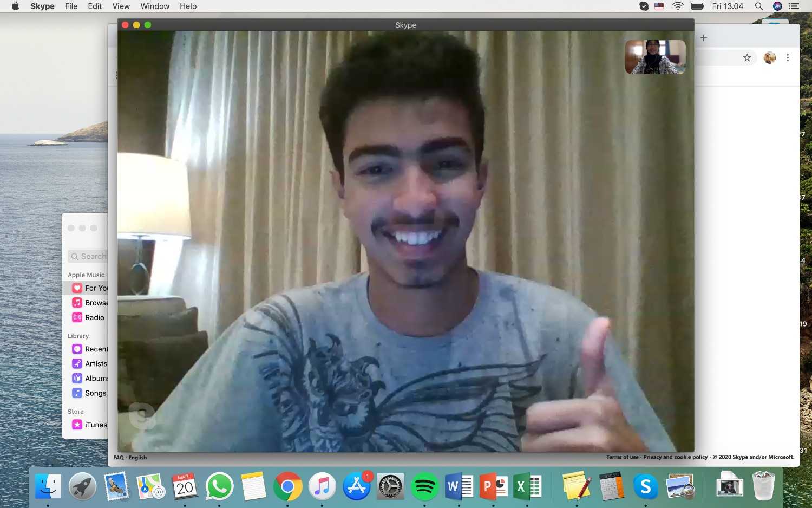812x508 pixels.
Task: Click the FAQ link
Action: pos(119,458)
